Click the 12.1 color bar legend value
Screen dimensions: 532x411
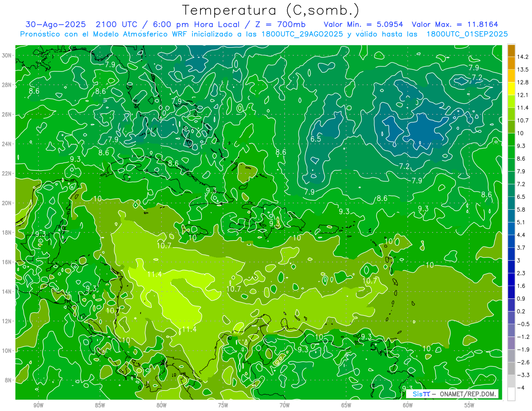point(523,95)
